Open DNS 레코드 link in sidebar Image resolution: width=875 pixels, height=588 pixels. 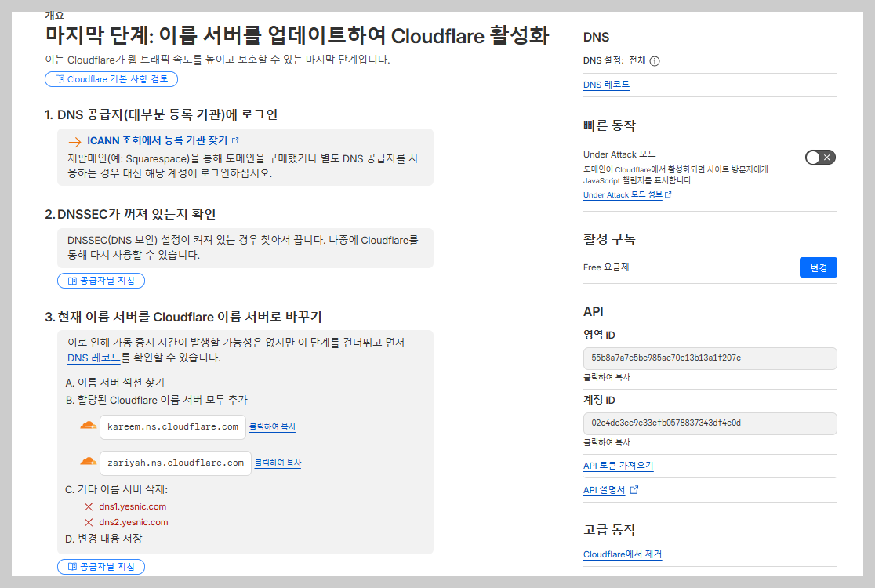pos(607,85)
